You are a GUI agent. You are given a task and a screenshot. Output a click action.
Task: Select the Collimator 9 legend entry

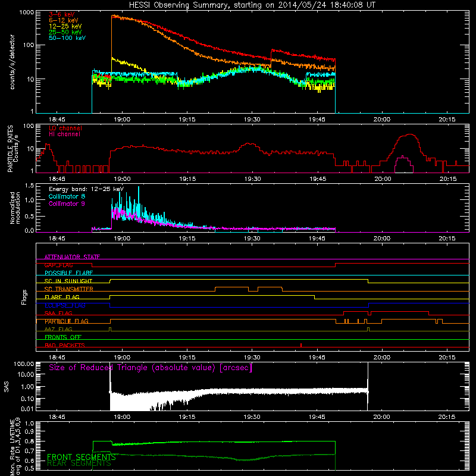[67, 203]
